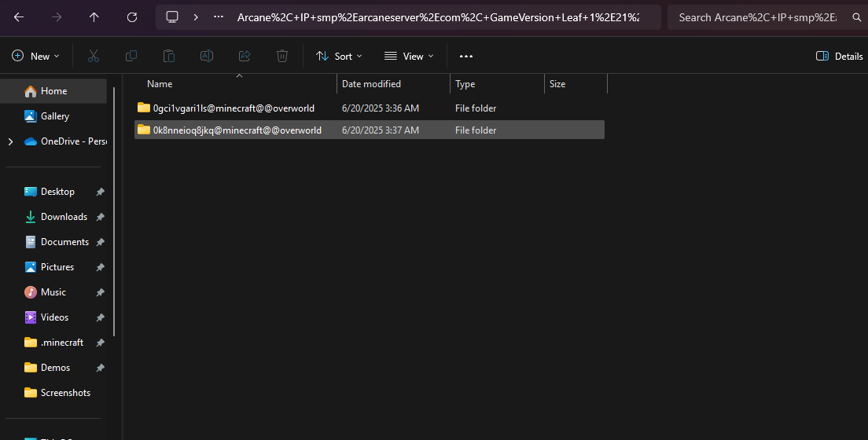Click the pin icon next to .minecraft

pyautogui.click(x=100, y=343)
